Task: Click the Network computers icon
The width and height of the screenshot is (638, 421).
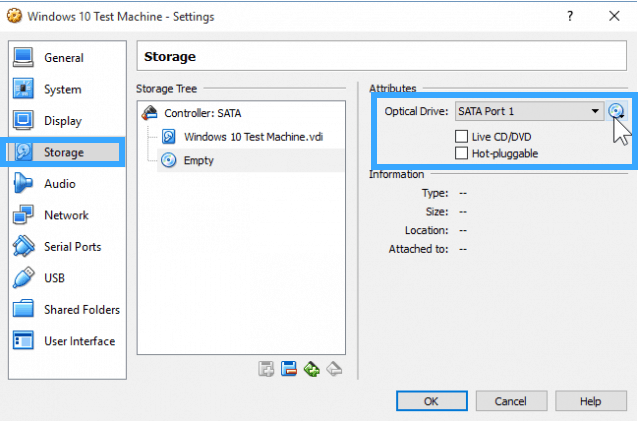Action: [23, 215]
